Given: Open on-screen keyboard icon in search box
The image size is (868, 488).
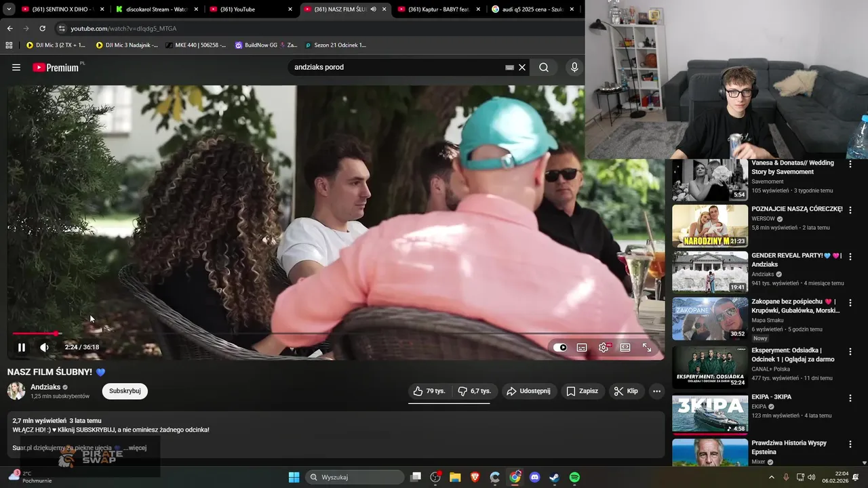Looking at the screenshot, I should pyautogui.click(x=509, y=67).
